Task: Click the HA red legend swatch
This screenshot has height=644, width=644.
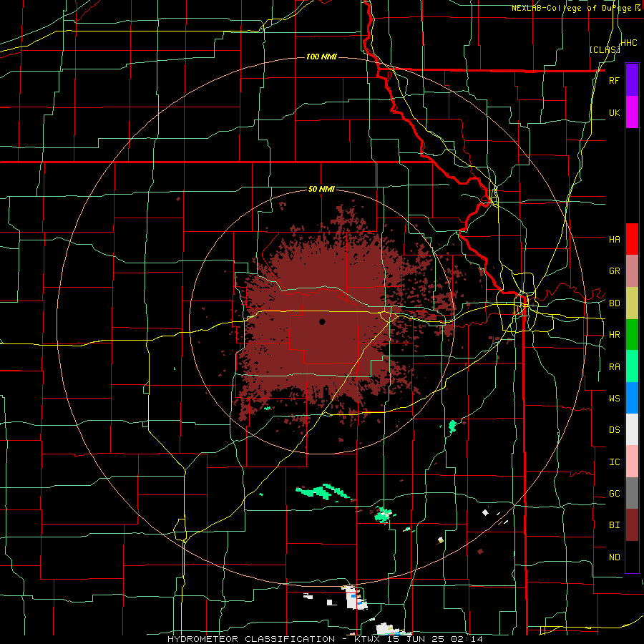Action: pos(632,239)
